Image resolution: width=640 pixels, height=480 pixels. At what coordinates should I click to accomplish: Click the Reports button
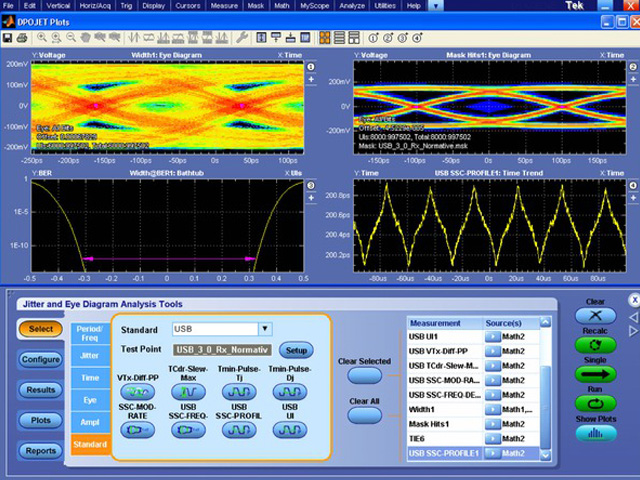click(41, 451)
